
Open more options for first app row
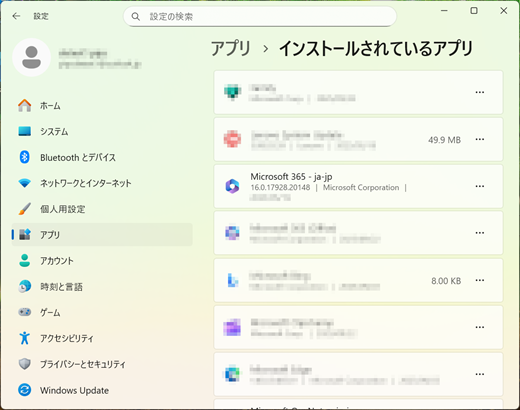click(x=480, y=92)
